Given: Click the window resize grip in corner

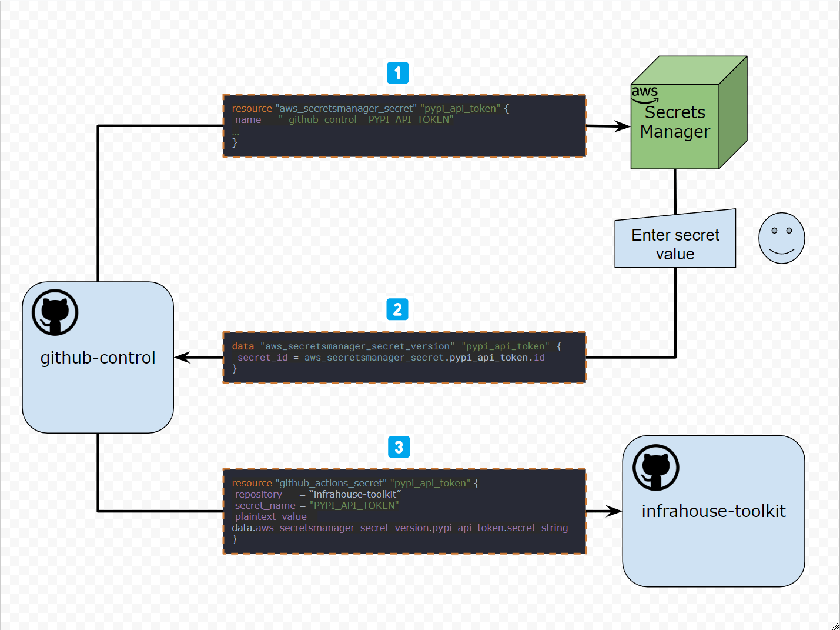Looking at the screenshot, I should 835,625.
